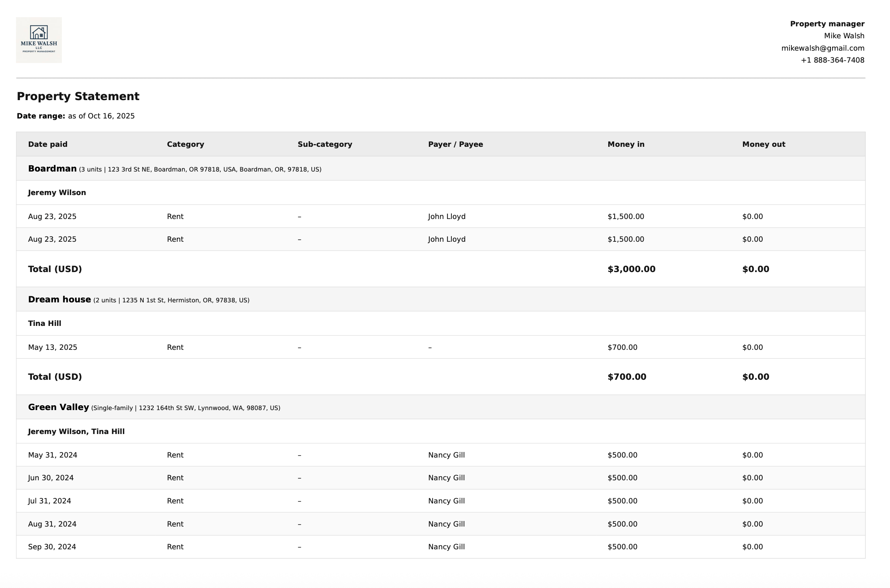Click the Jeremy Wilson owner name under Boardman
Image resolution: width=890 pixels, height=588 pixels.
pyautogui.click(x=57, y=193)
